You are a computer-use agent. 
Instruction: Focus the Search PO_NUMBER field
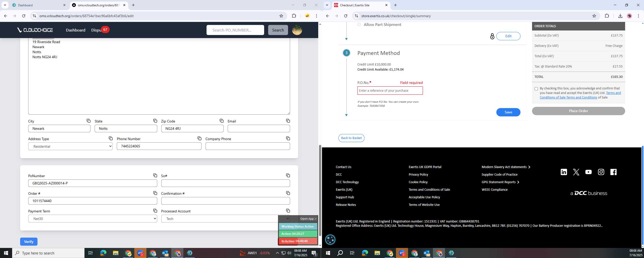coord(235,30)
